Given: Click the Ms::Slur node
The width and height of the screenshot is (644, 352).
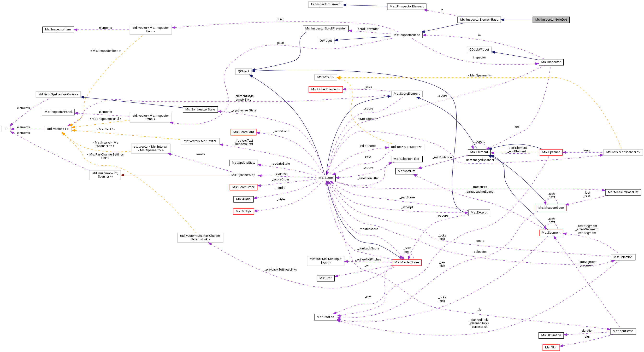Looking at the screenshot, I should [x=551, y=347].
